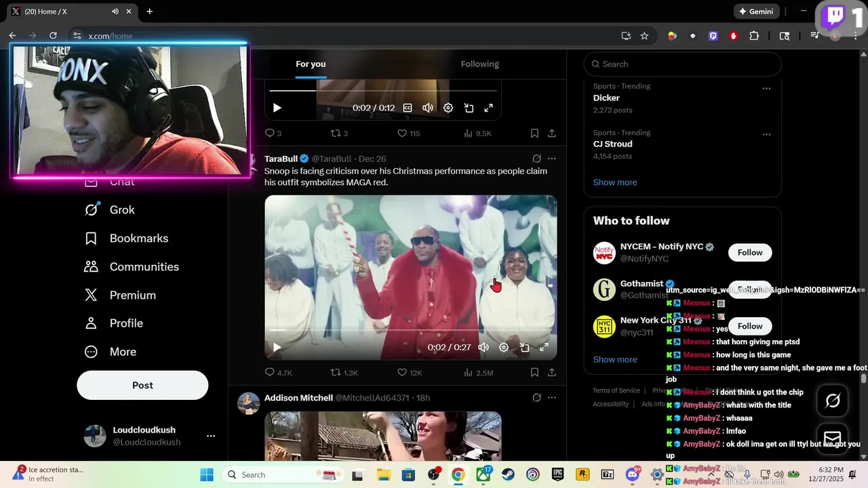Image resolution: width=868 pixels, height=488 pixels.
Task: Open Epic Games Launcher from the taskbar
Action: pyautogui.click(x=557, y=474)
